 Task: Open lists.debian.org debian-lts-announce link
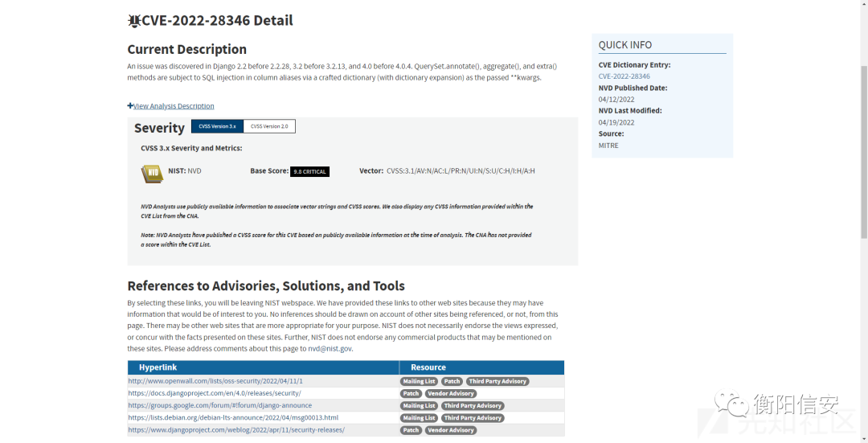point(233,417)
